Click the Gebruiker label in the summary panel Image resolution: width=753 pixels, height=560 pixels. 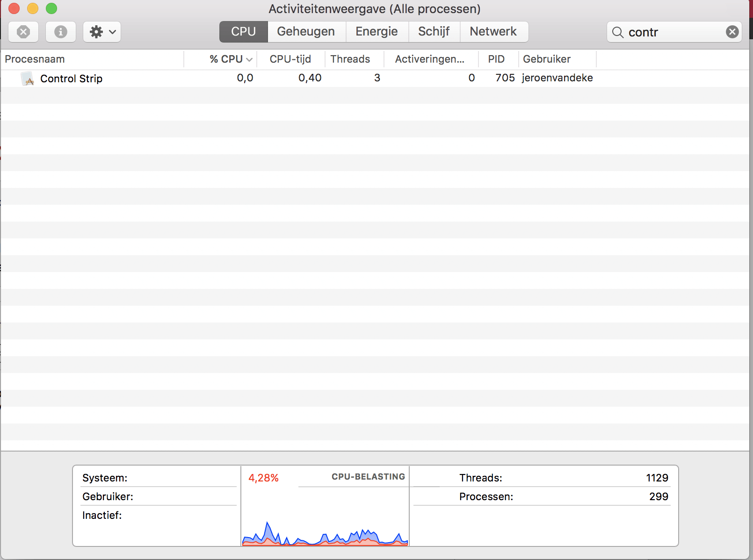(108, 496)
